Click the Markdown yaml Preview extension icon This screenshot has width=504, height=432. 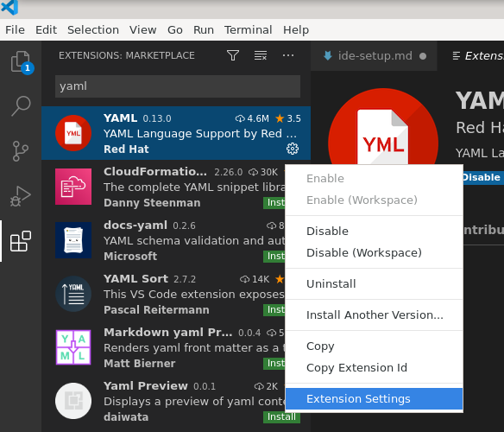(73, 347)
